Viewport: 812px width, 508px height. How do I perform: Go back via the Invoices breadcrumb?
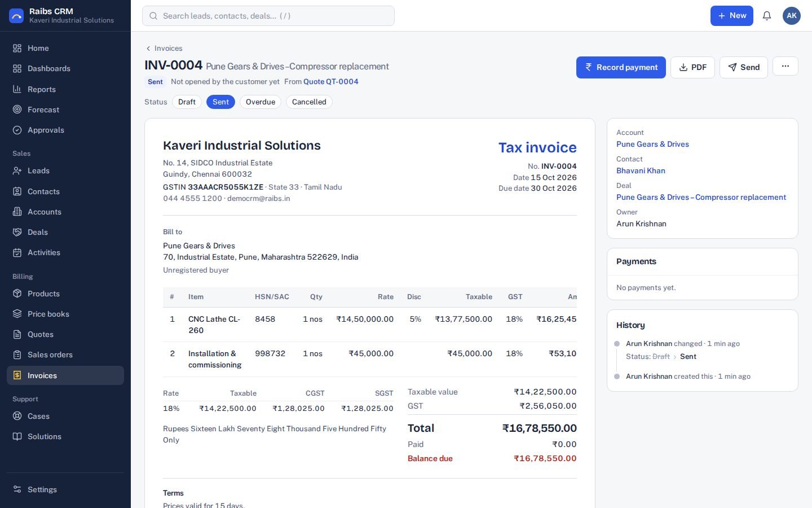pyautogui.click(x=164, y=48)
